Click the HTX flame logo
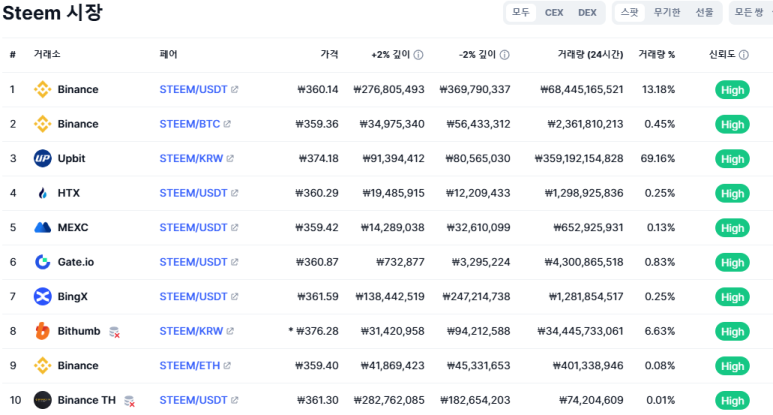Image resolution: width=773 pixels, height=415 pixels. tap(42, 193)
